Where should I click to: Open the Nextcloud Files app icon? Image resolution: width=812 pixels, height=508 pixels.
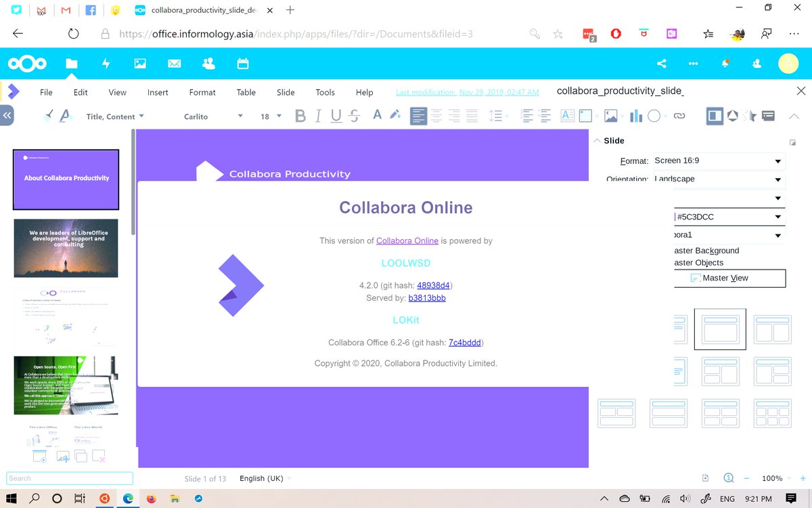71,64
